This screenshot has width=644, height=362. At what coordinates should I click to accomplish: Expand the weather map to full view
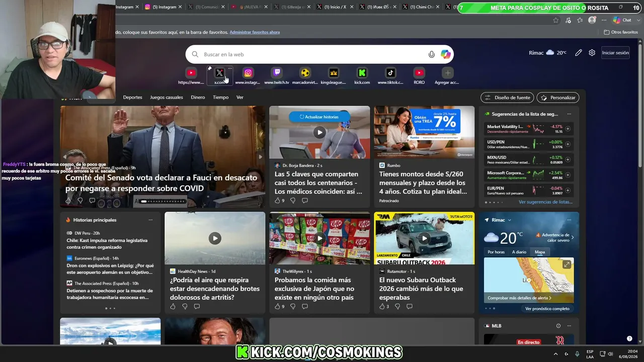click(567, 264)
